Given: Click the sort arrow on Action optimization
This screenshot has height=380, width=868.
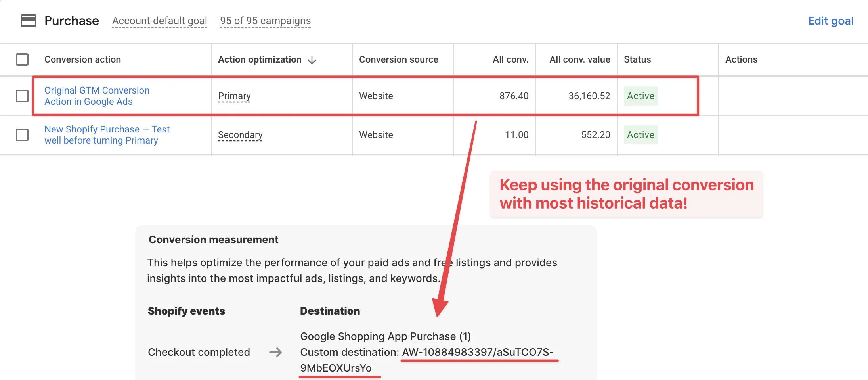Looking at the screenshot, I should coord(313,59).
